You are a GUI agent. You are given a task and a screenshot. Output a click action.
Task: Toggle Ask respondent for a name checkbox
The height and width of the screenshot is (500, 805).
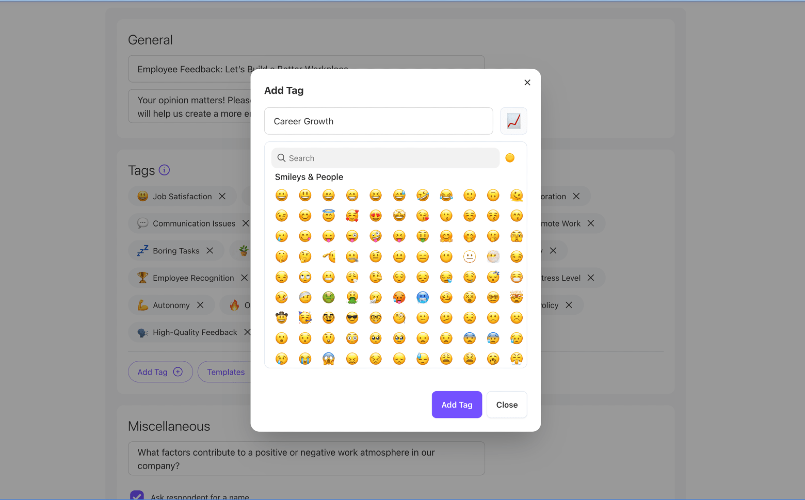pos(137,496)
